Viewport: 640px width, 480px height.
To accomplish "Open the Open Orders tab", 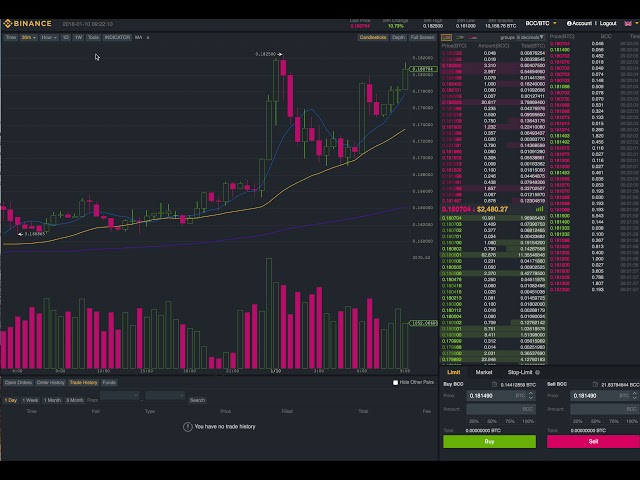I will (x=18, y=383).
